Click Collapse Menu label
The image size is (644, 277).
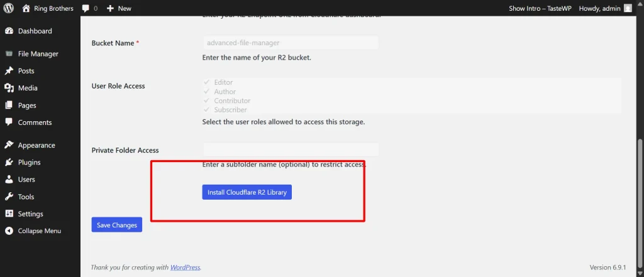(40, 231)
